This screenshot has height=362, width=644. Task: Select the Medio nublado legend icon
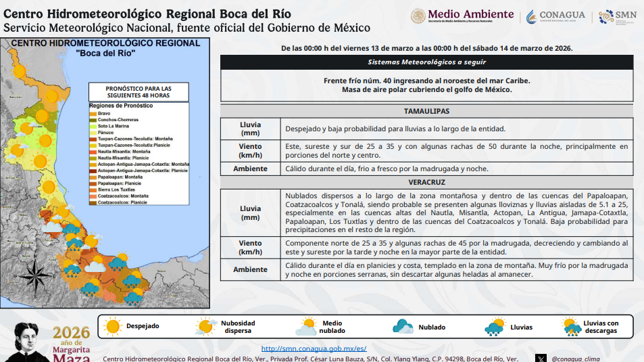coord(306,327)
